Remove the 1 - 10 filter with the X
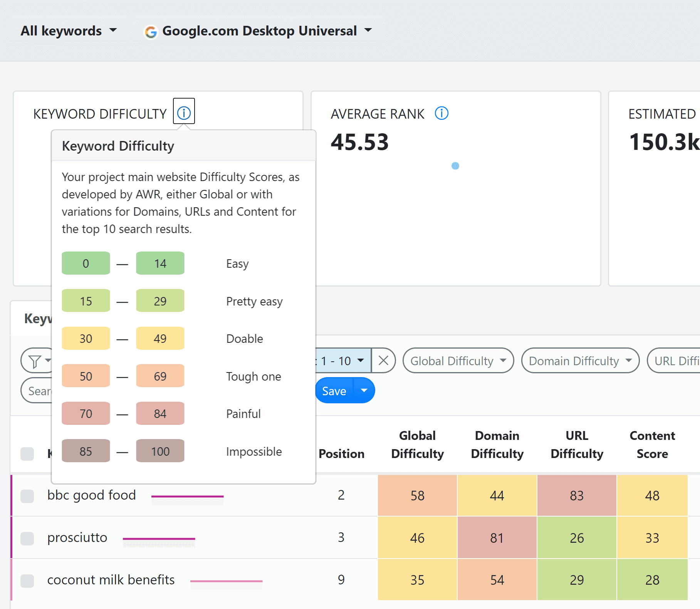700x609 pixels. (x=383, y=361)
